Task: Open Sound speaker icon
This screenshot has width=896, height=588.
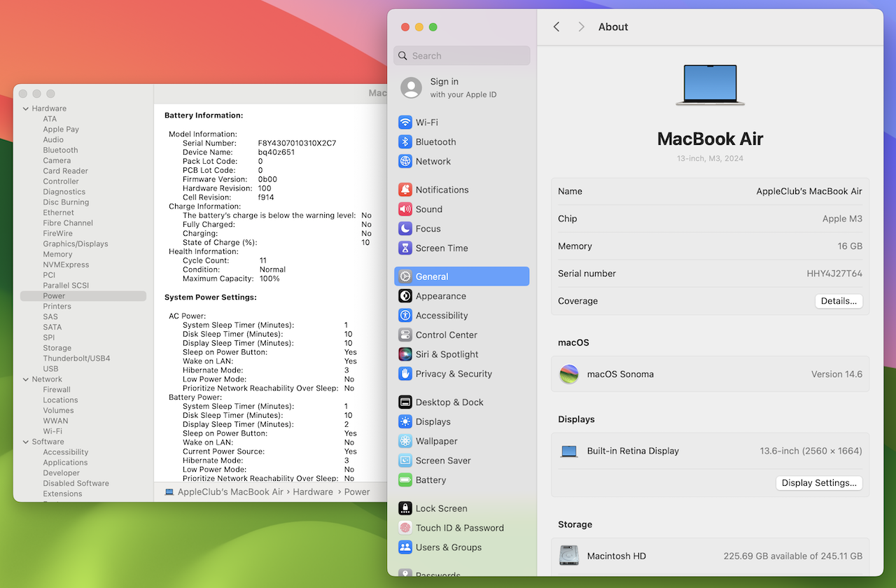Action: point(405,209)
